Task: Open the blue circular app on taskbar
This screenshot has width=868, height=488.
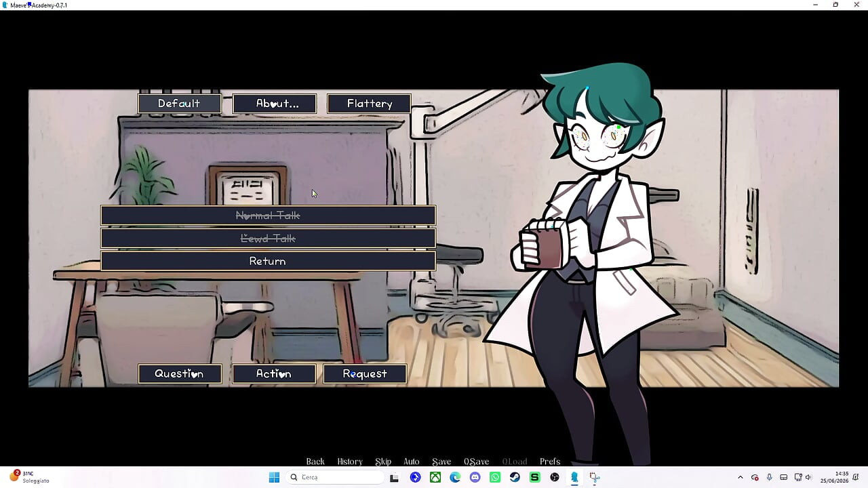Action: (x=415, y=477)
